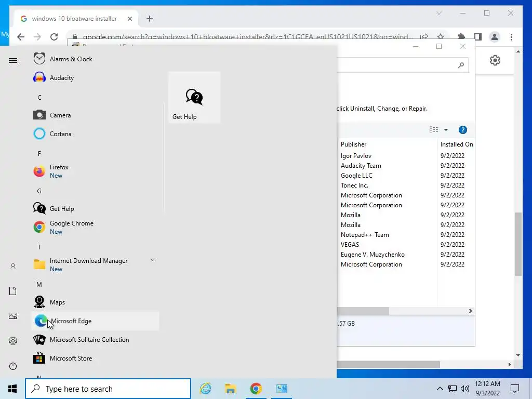The height and width of the screenshot is (399, 532).
Task: Switch to Control Panel taskbar button
Action: coord(281,389)
